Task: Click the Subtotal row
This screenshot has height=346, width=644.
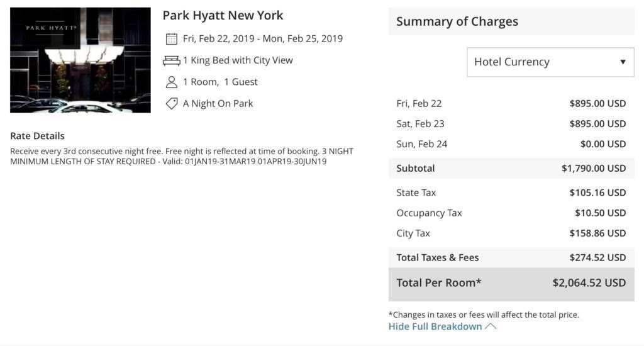Action: (x=511, y=169)
